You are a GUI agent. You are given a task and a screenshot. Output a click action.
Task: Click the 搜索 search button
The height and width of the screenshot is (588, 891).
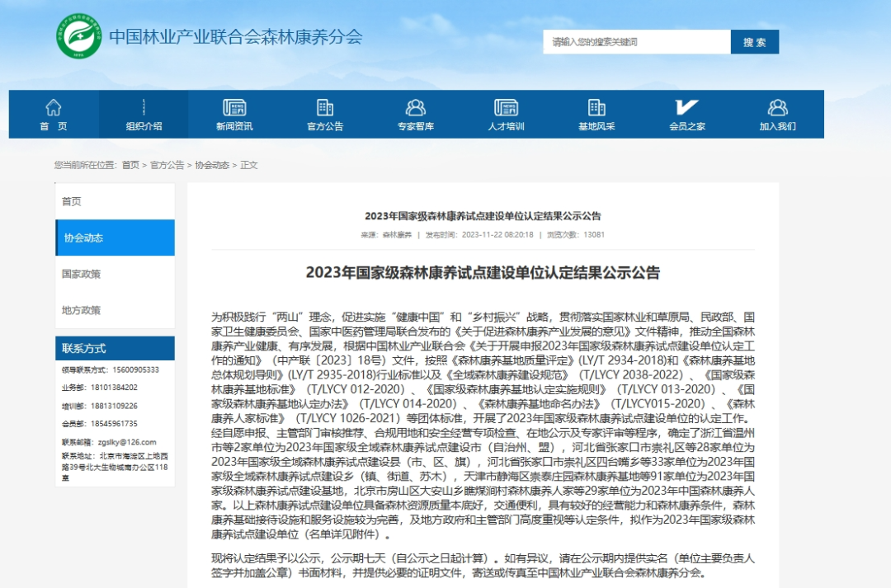755,42
